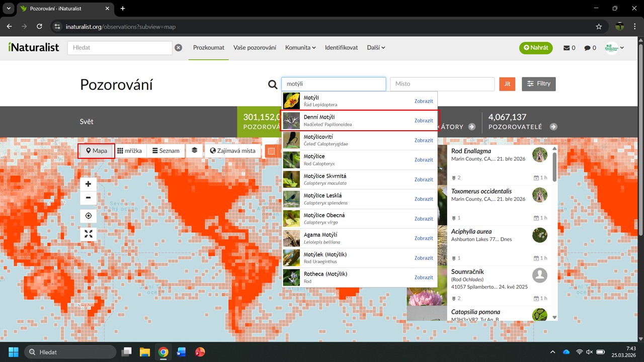Image resolution: width=644 pixels, height=362 pixels.
Task: Zoom out on the map
Action: pyautogui.click(x=88, y=198)
